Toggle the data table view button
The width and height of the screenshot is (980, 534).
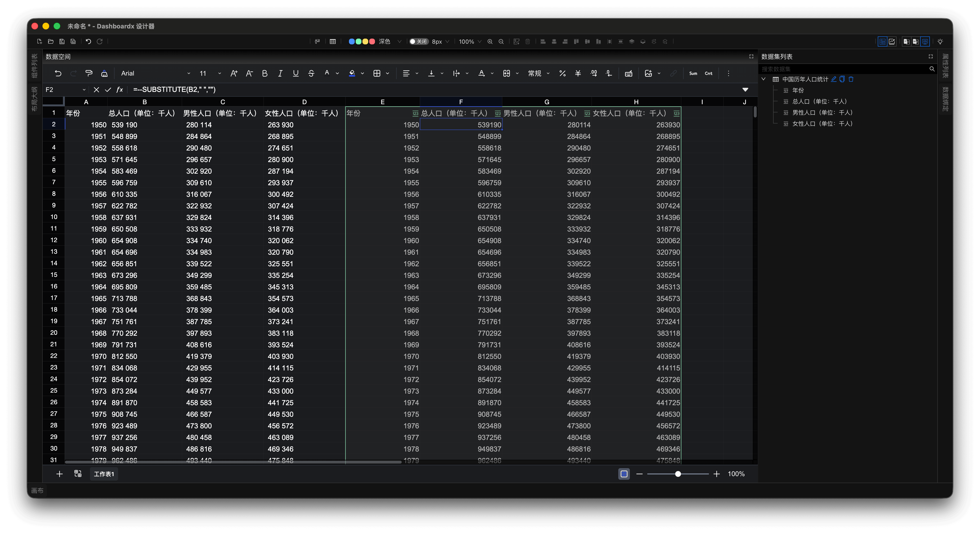click(x=882, y=41)
